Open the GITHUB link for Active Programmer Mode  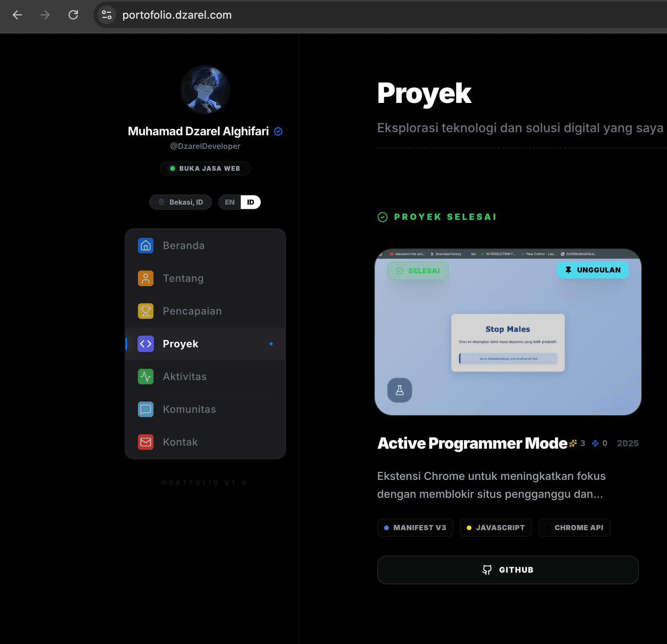(x=507, y=570)
